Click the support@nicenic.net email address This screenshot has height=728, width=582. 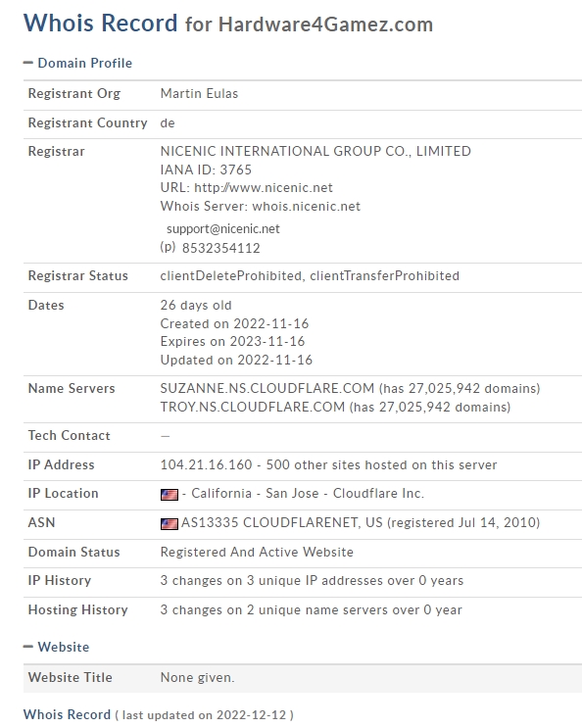(223, 229)
